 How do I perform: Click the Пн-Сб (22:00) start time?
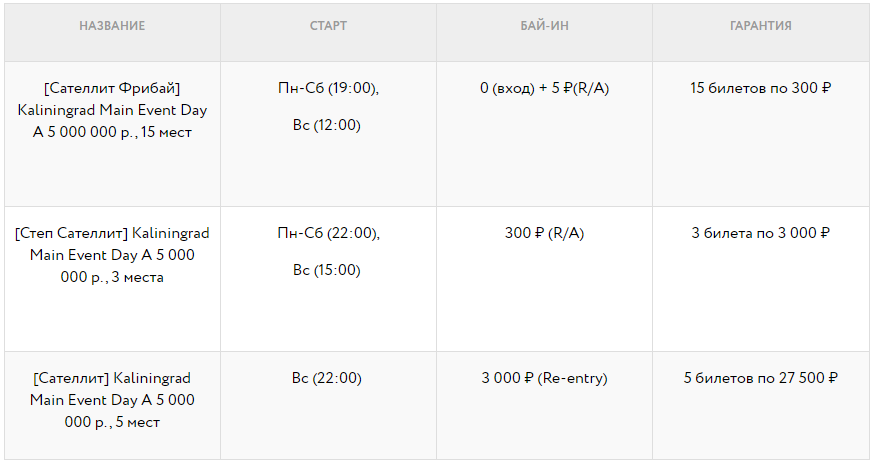328,233
